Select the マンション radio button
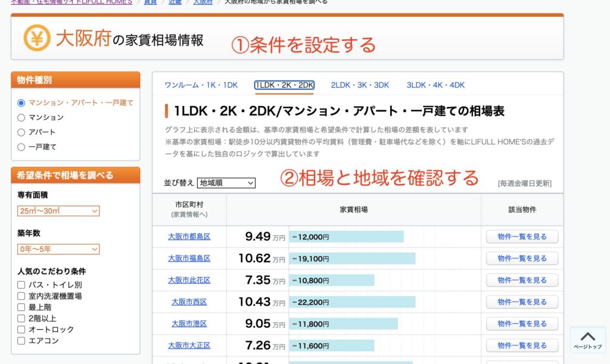The image size is (610, 364). click(x=21, y=117)
